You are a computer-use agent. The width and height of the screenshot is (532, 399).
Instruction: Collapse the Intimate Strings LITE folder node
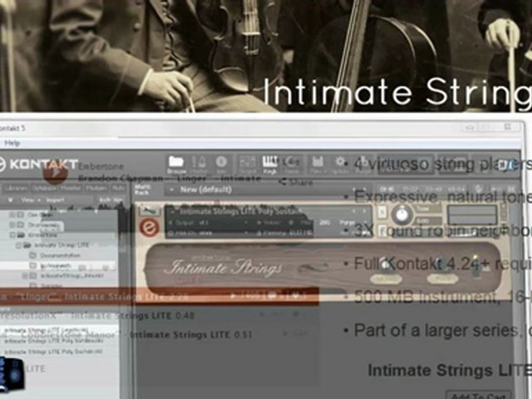click(x=19, y=245)
